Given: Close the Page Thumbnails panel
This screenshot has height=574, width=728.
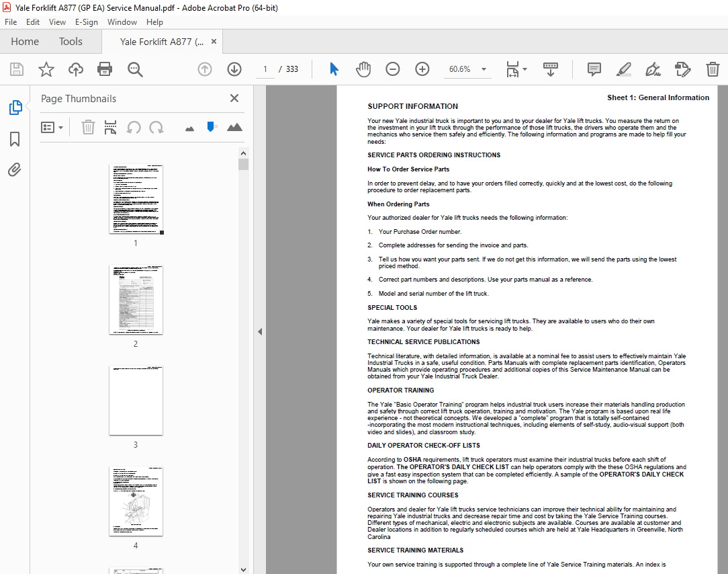Looking at the screenshot, I should pos(234,98).
